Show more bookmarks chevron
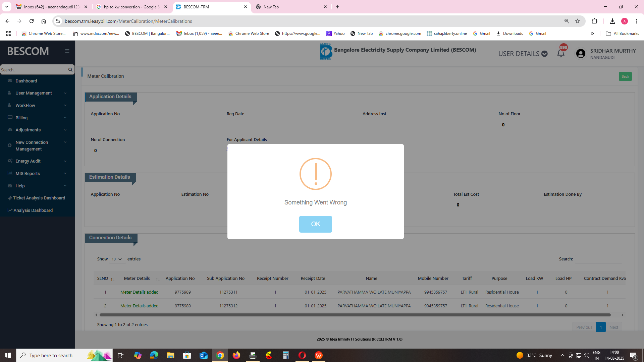The height and width of the screenshot is (362, 644). [x=592, y=34]
